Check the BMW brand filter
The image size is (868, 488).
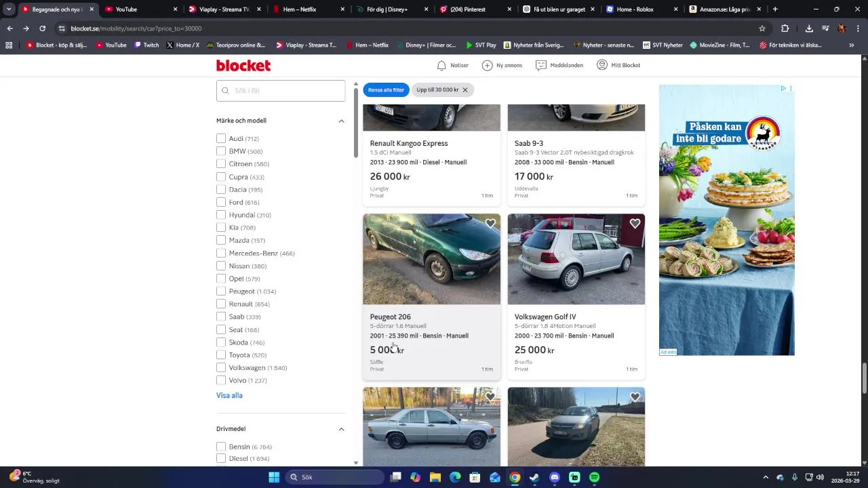221,151
